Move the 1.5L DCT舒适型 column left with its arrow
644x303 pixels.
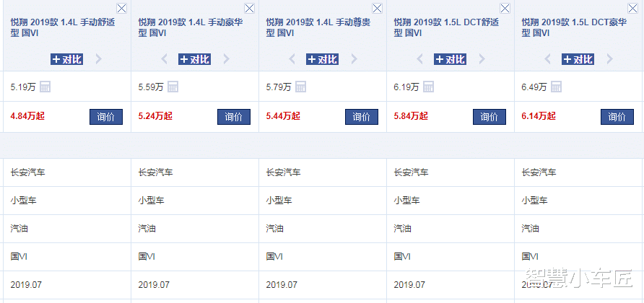419,59
